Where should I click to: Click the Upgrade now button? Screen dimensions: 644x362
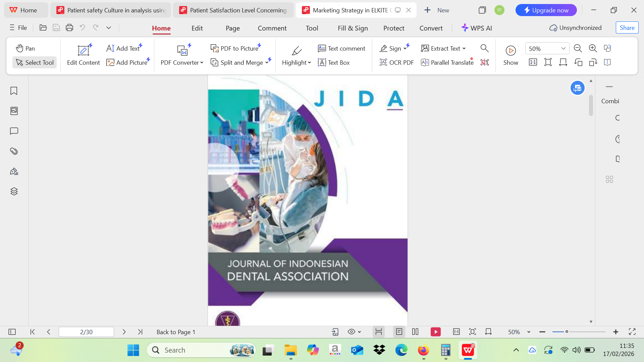point(546,10)
